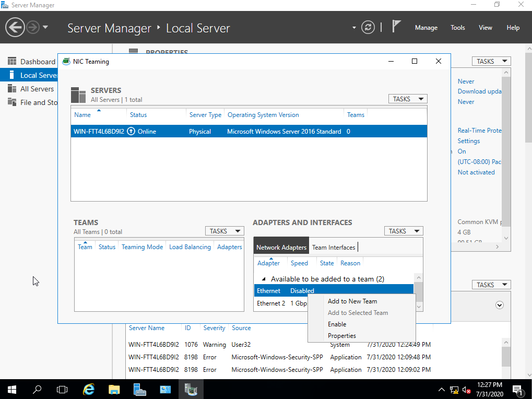Choose Enable in the adapter context menu
The height and width of the screenshot is (399, 532).
coord(337,324)
